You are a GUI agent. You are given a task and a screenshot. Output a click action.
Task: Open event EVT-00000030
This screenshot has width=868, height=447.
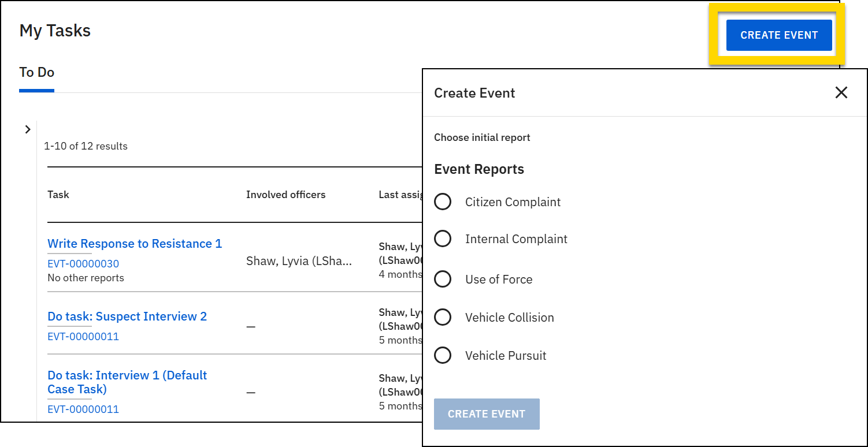[83, 263]
